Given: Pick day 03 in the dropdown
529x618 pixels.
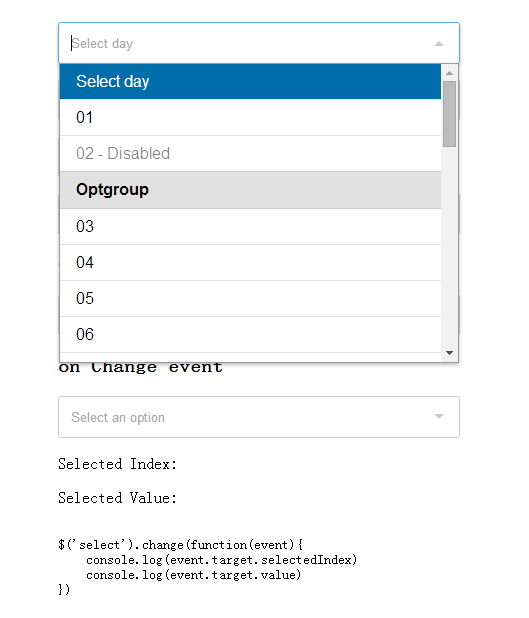Looking at the screenshot, I should click(x=250, y=226).
